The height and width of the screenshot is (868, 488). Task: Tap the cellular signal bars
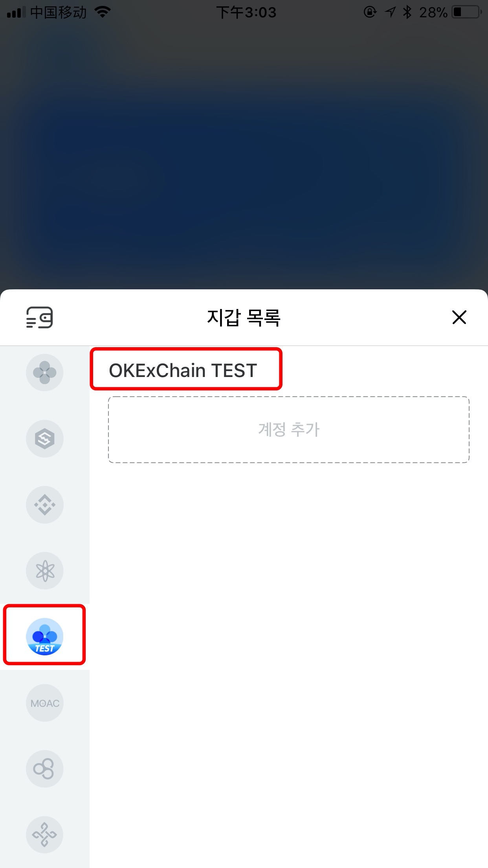16,12
